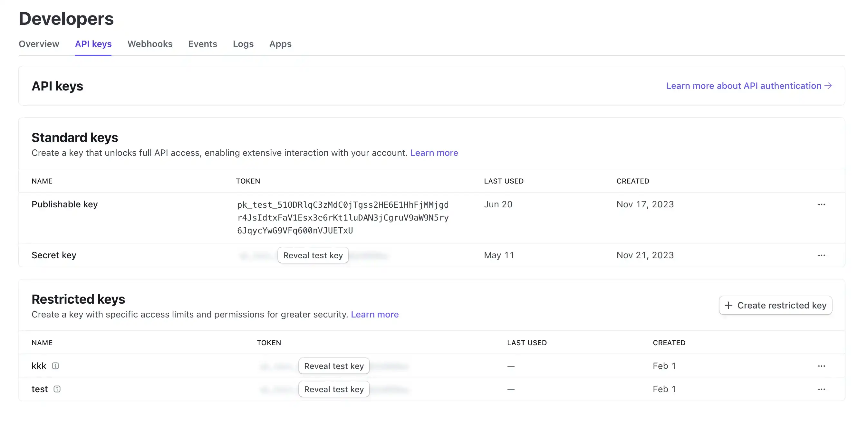
Task: Click info icon next to kkk key
Action: coord(56,366)
